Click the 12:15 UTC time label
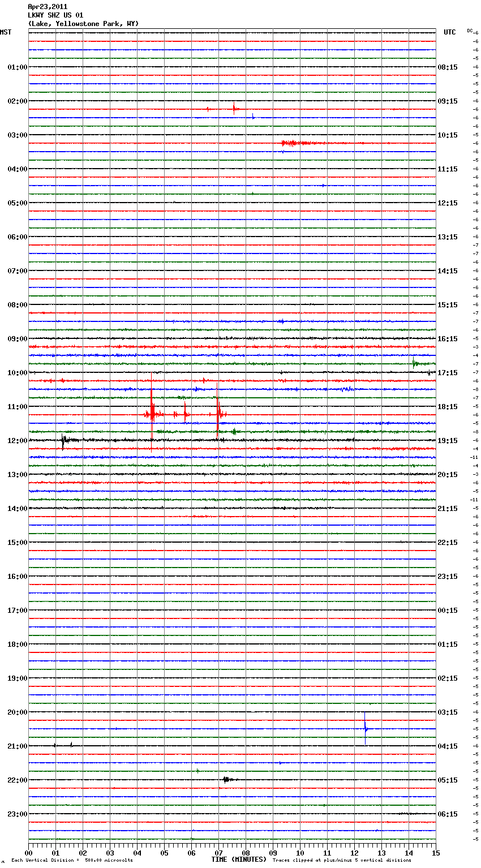Screen dimensions: 481x868 click(448, 203)
